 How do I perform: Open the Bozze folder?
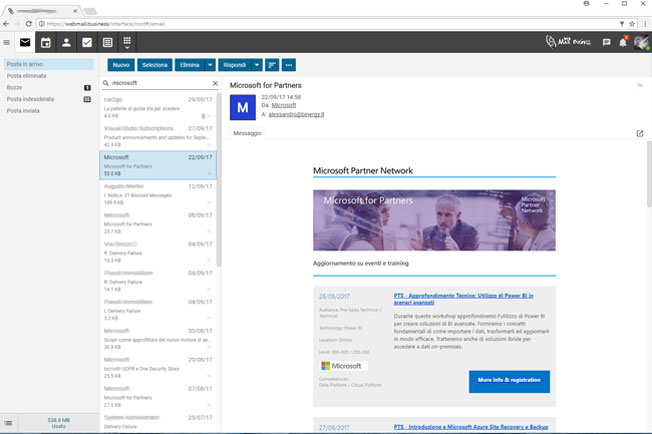(49, 87)
